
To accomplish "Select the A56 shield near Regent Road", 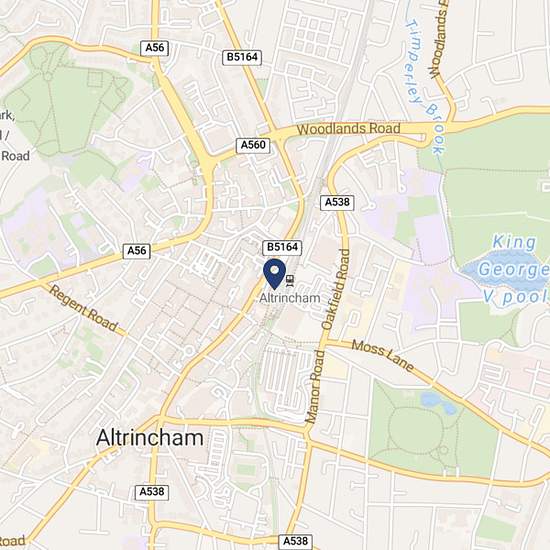I will point(136,251).
